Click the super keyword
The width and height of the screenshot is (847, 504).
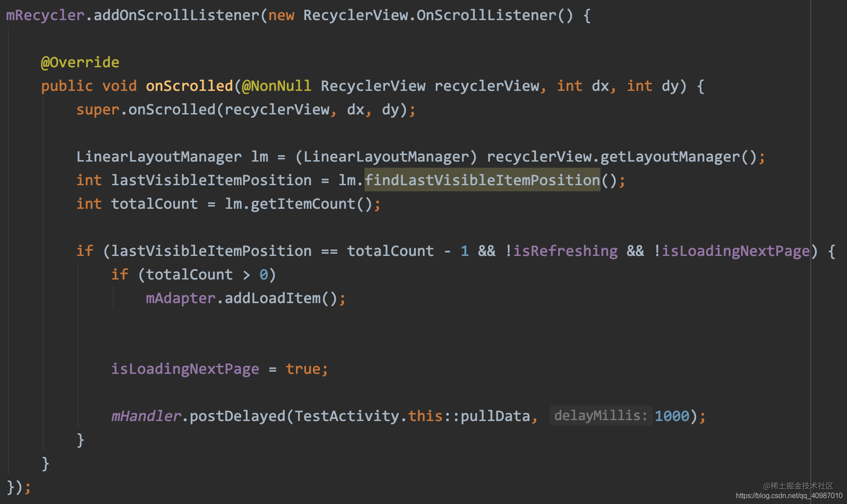pos(97,110)
